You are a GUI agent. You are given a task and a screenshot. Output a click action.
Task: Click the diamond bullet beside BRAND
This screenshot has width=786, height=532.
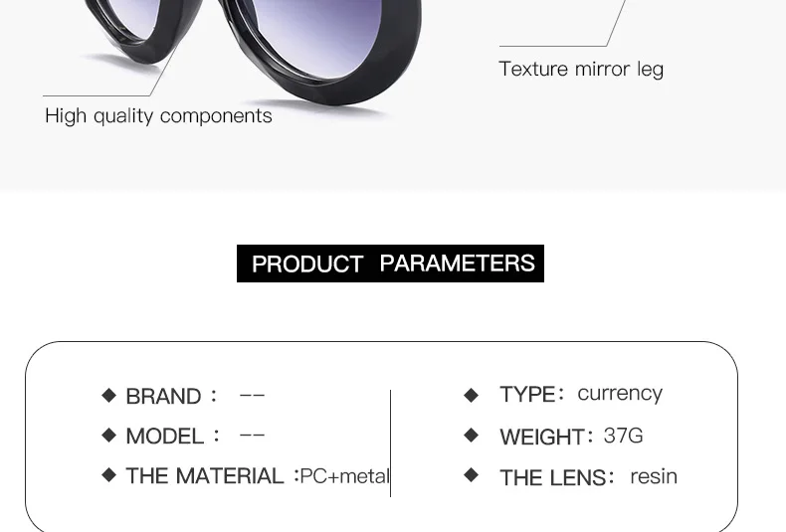(x=108, y=395)
